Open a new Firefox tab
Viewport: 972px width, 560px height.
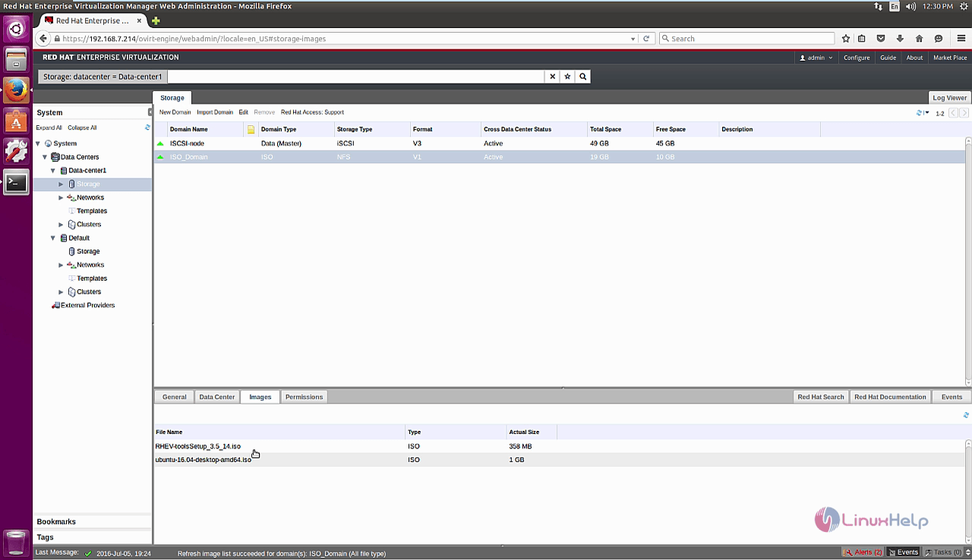tap(156, 20)
